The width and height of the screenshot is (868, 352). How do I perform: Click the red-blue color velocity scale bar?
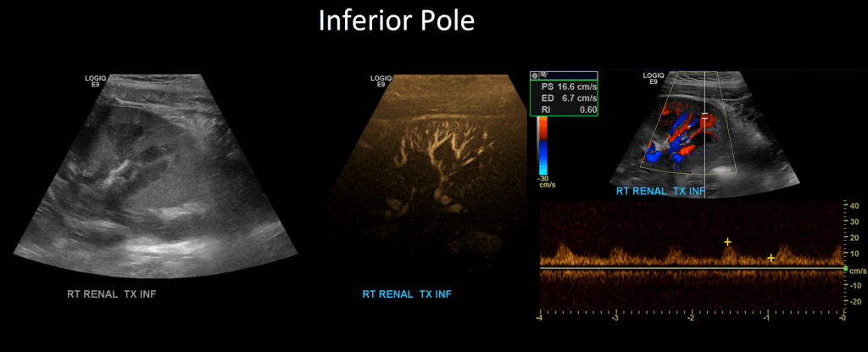tap(543, 144)
